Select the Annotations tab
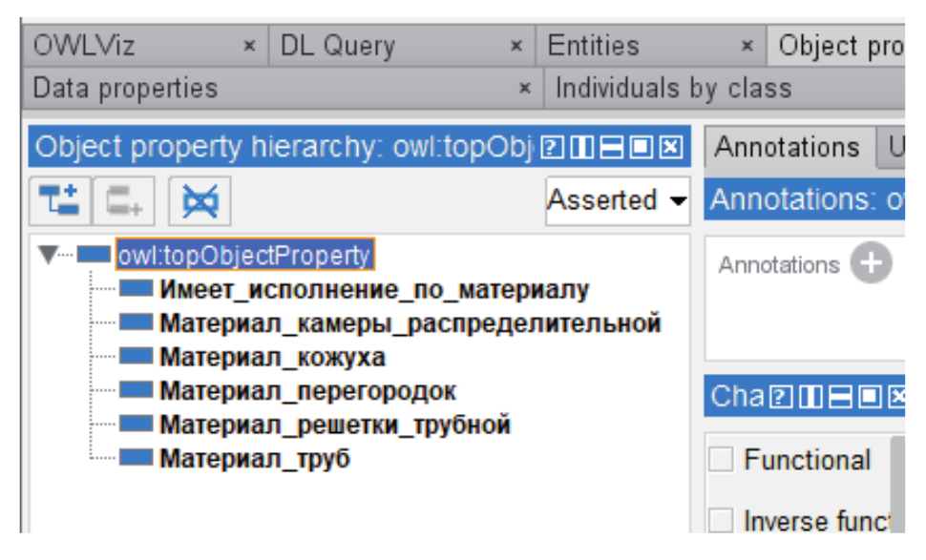926x560 pixels. pos(787,147)
